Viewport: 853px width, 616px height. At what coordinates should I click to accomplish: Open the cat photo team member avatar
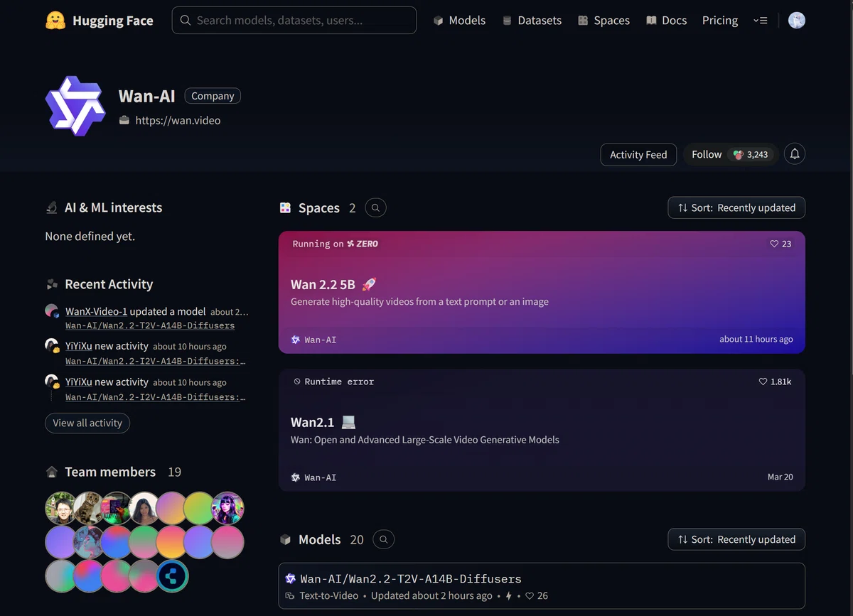88,508
